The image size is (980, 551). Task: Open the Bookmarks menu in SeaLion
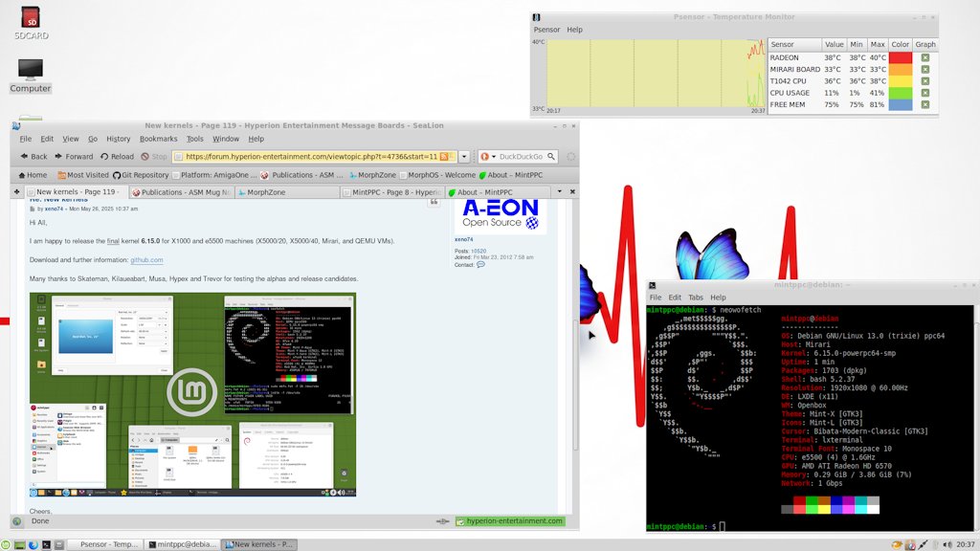(158, 139)
